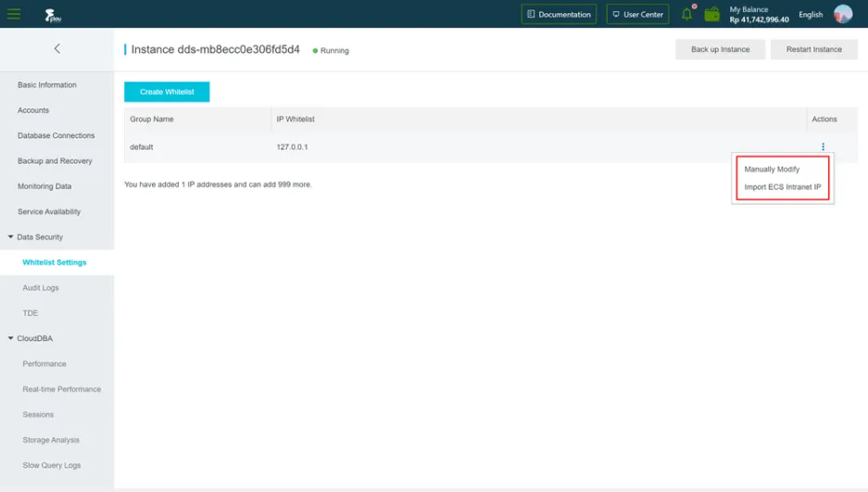Click the back arrow in the sidebar
Image resolution: width=868 pixels, height=492 pixels.
[57, 49]
